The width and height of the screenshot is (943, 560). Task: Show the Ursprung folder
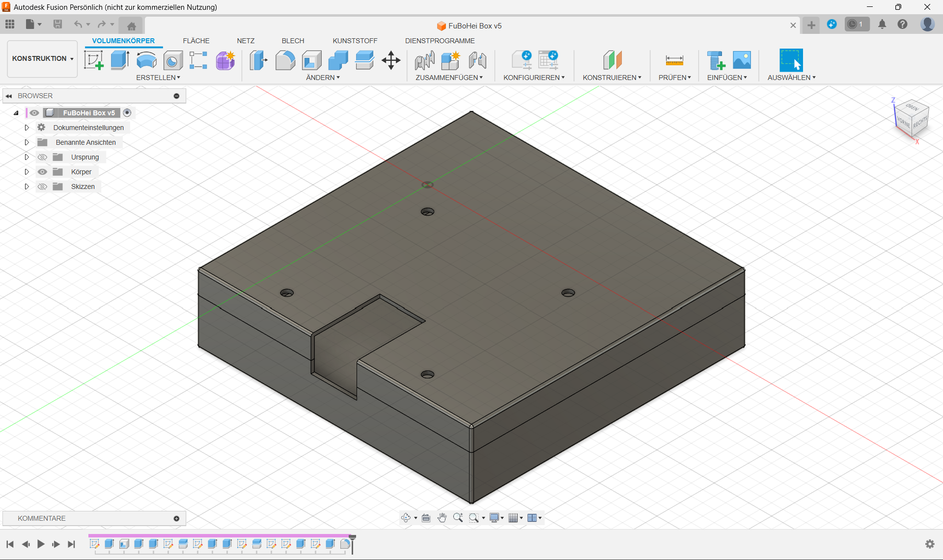[x=43, y=157]
